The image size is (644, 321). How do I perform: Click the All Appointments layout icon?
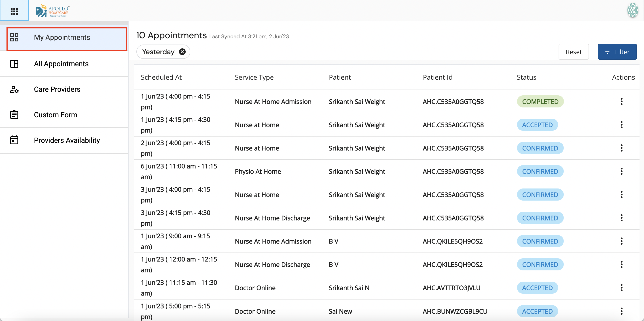click(x=14, y=64)
